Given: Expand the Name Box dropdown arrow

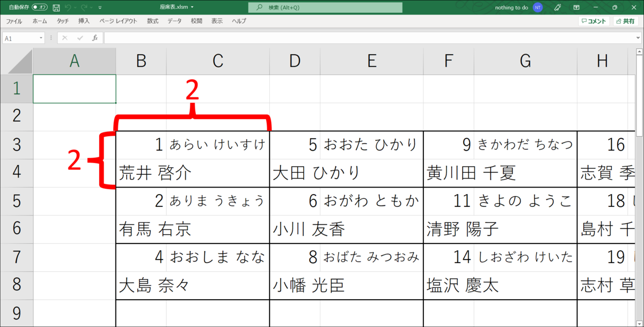Looking at the screenshot, I should 41,38.
